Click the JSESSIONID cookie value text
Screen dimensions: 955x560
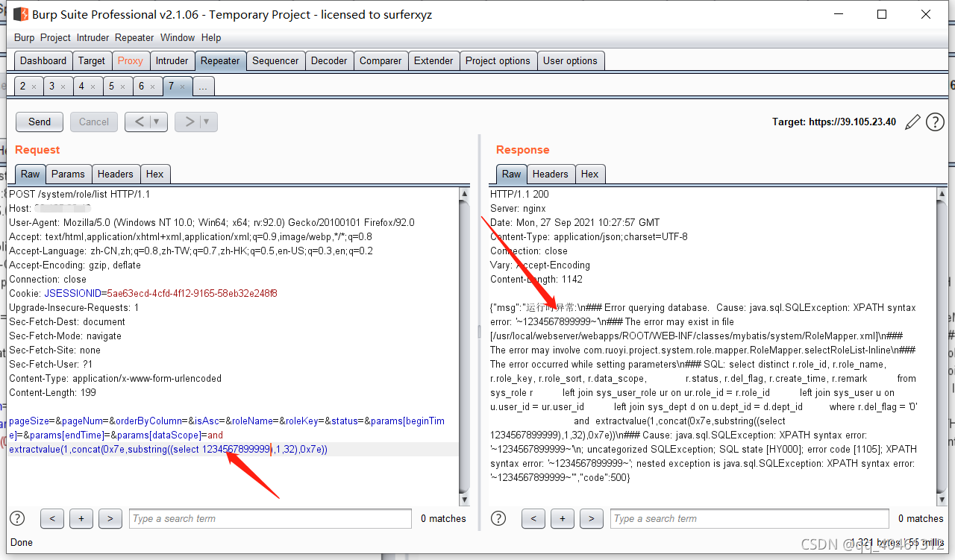point(192,294)
